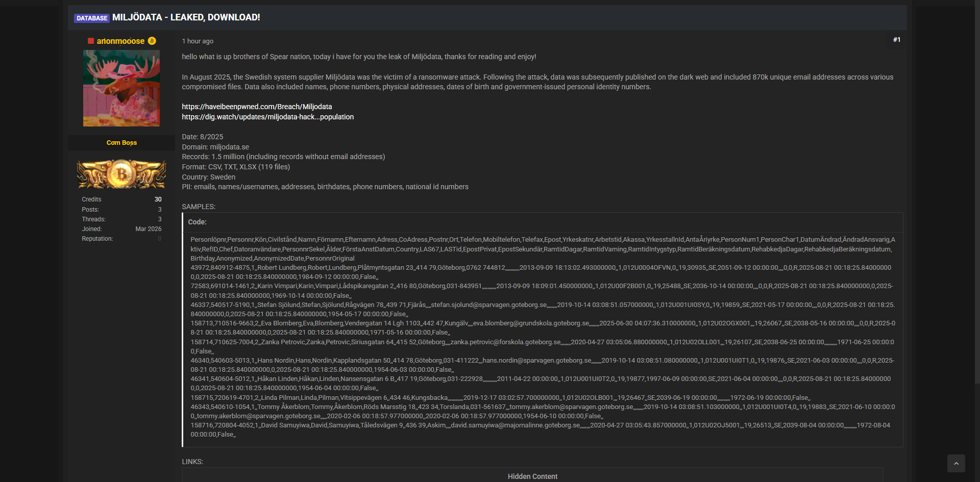
Task: Click the Mar 2026 joined date
Action: point(148,229)
